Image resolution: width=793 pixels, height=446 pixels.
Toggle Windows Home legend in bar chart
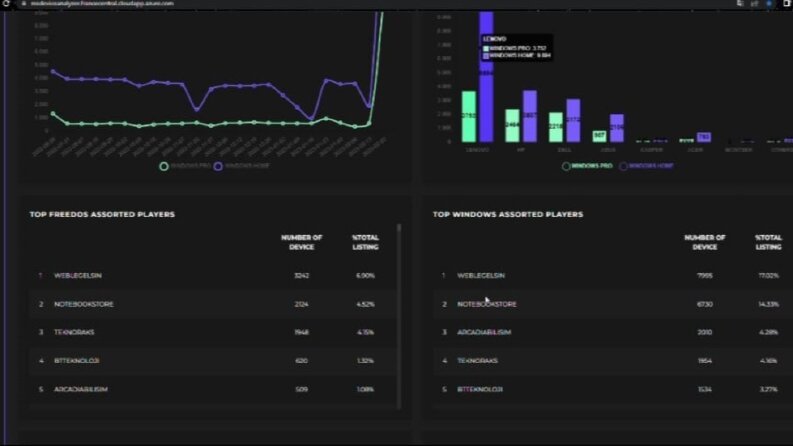[646, 166]
